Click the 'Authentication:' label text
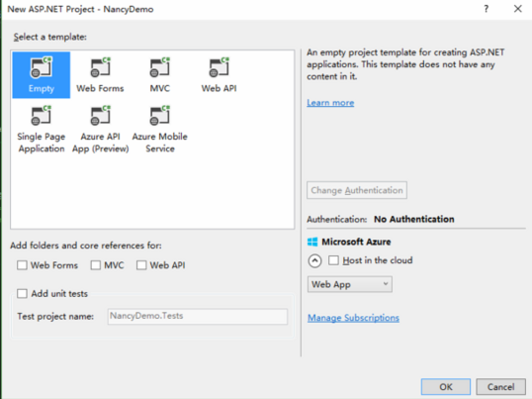This screenshot has width=532, height=399. (x=337, y=220)
